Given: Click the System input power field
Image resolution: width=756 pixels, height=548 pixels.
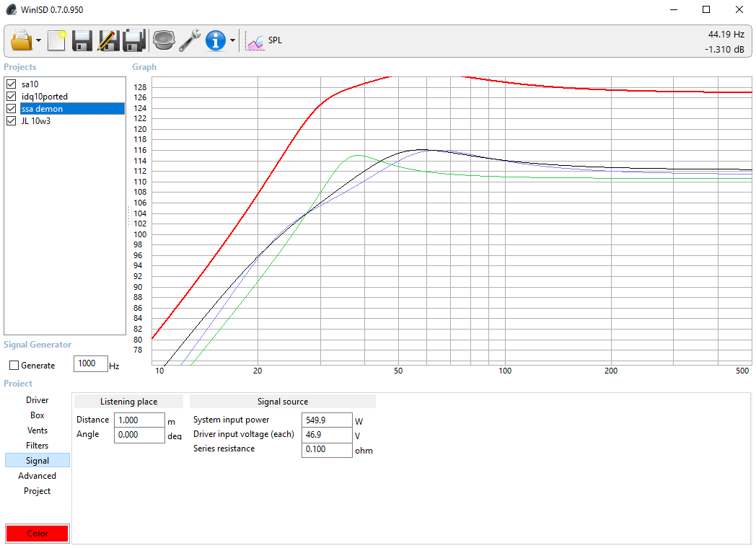Looking at the screenshot, I should coord(327,420).
